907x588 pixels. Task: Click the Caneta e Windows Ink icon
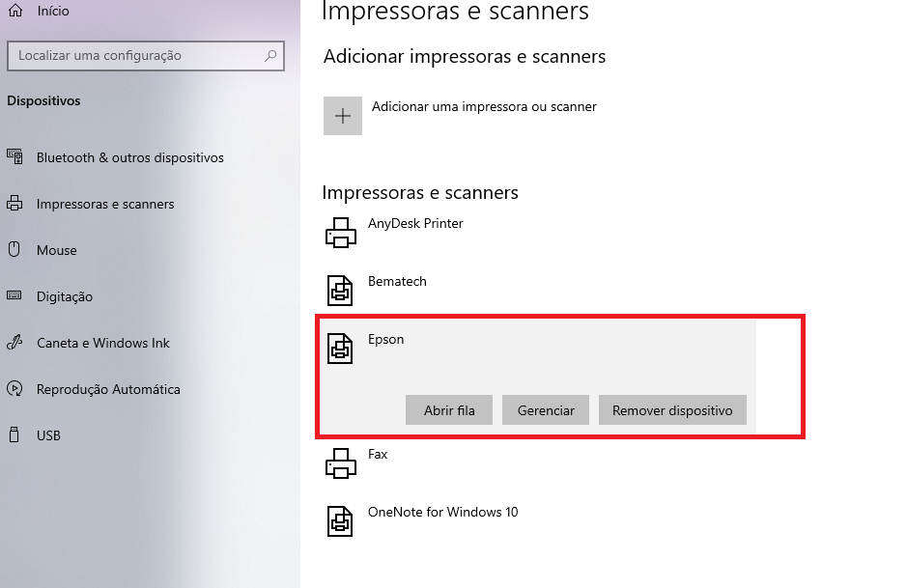(x=14, y=343)
